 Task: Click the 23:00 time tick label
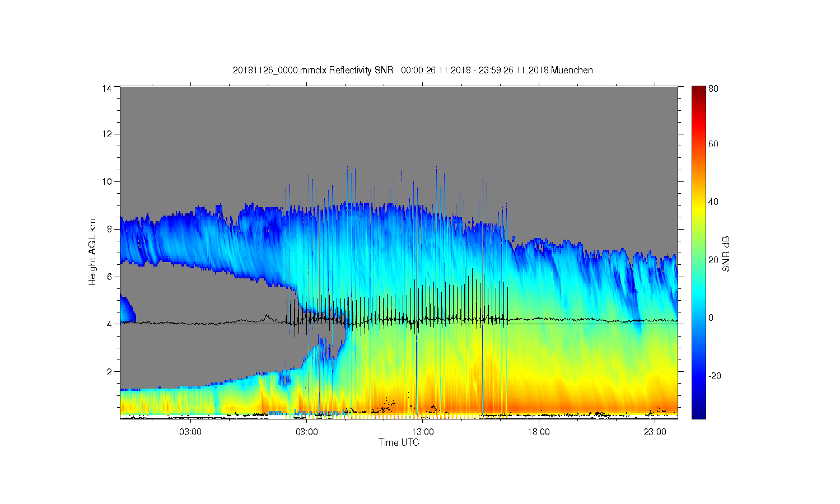point(655,432)
